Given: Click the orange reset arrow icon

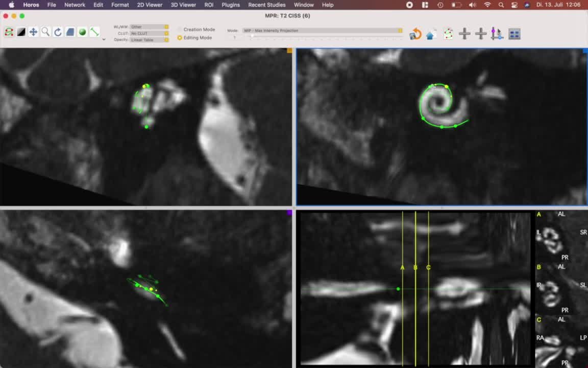Looking at the screenshot, I should pos(415,34).
